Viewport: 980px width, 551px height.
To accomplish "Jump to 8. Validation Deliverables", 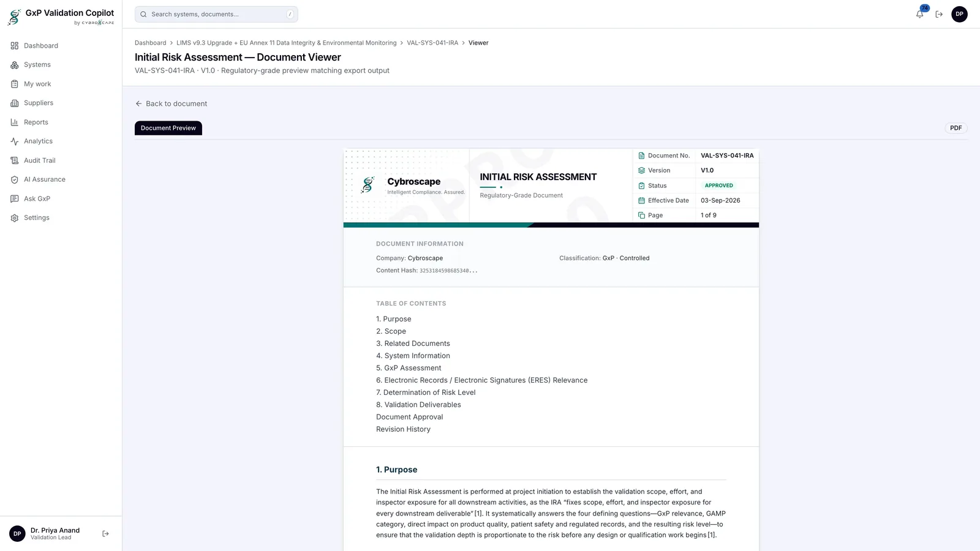I will click(x=418, y=405).
